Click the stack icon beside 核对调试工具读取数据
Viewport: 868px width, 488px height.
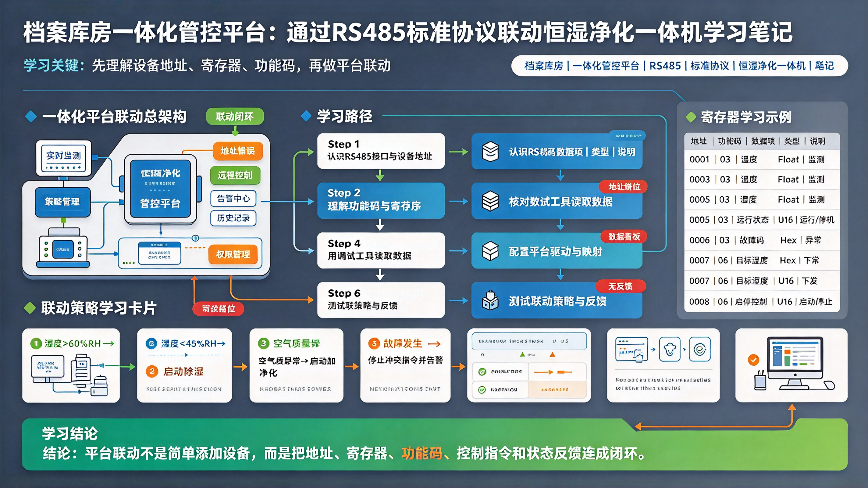coord(490,201)
